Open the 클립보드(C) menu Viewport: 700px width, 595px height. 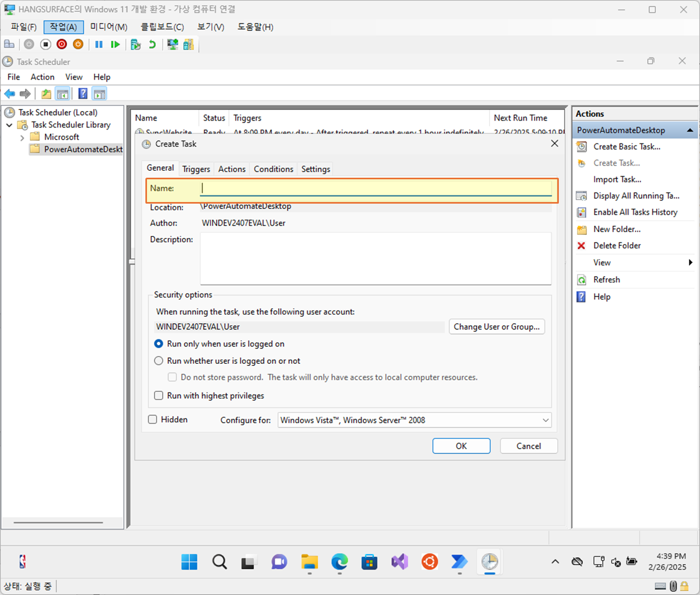162,27
